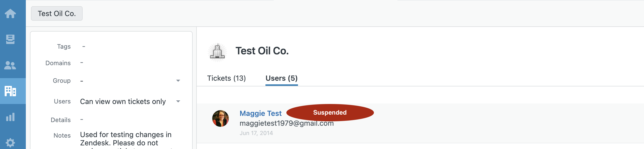Viewport: 644px width, 149px height.
Task: Open the Maggie Test user link
Action: (x=260, y=113)
